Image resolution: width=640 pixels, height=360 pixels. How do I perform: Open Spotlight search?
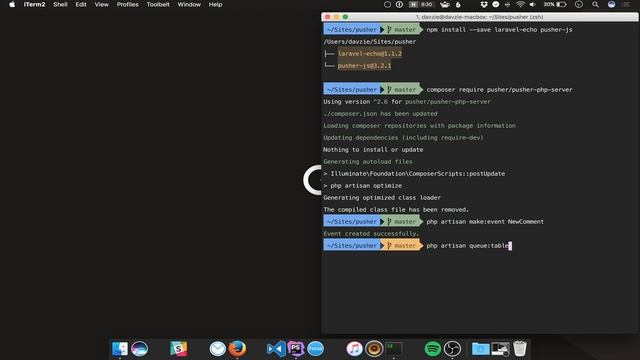click(x=596, y=4)
